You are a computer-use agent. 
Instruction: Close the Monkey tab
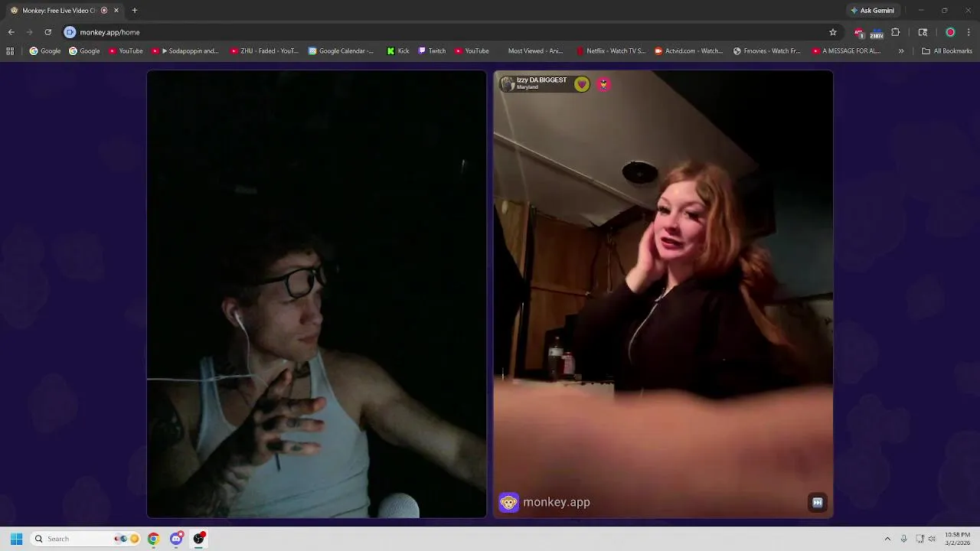tap(116, 11)
